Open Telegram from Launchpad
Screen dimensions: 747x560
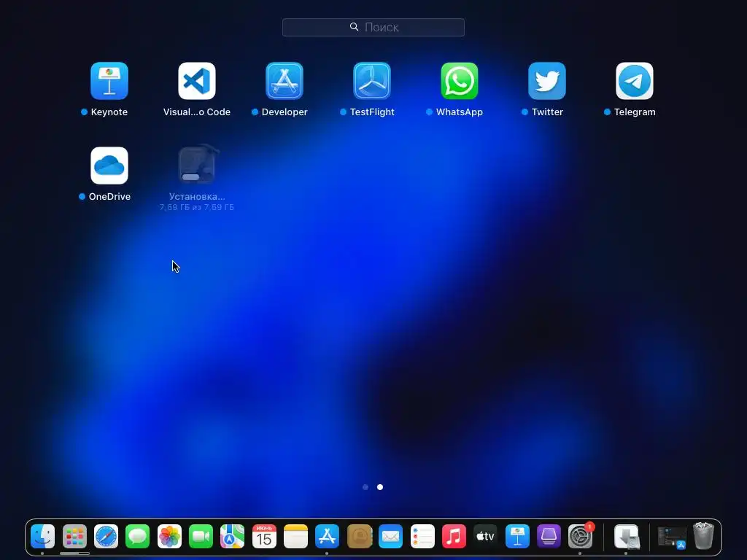coord(635,81)
